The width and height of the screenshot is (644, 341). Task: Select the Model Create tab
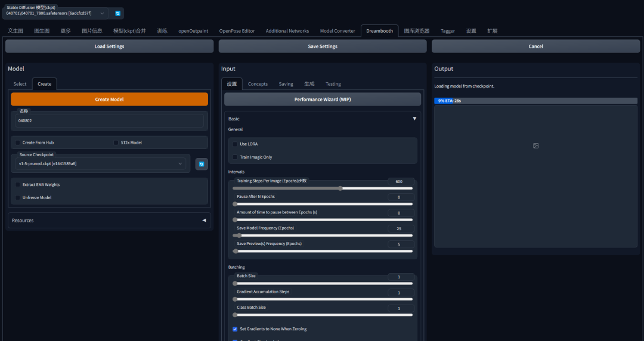click(x=44, y=84)
